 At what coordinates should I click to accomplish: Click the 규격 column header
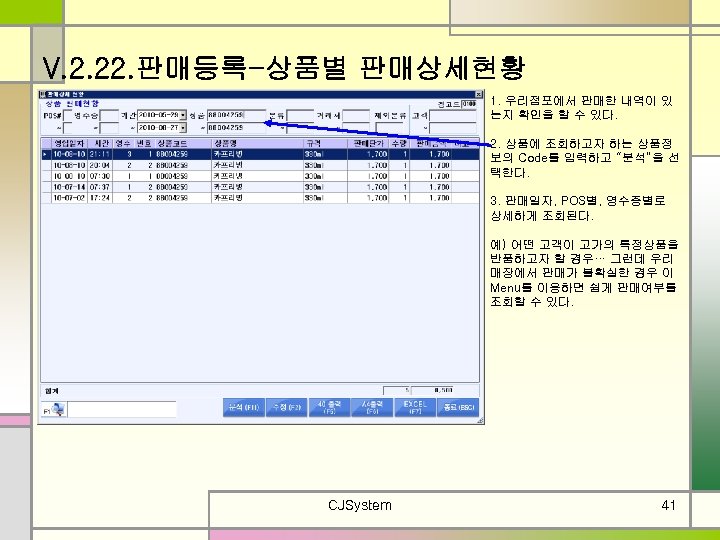pos(326,143)
